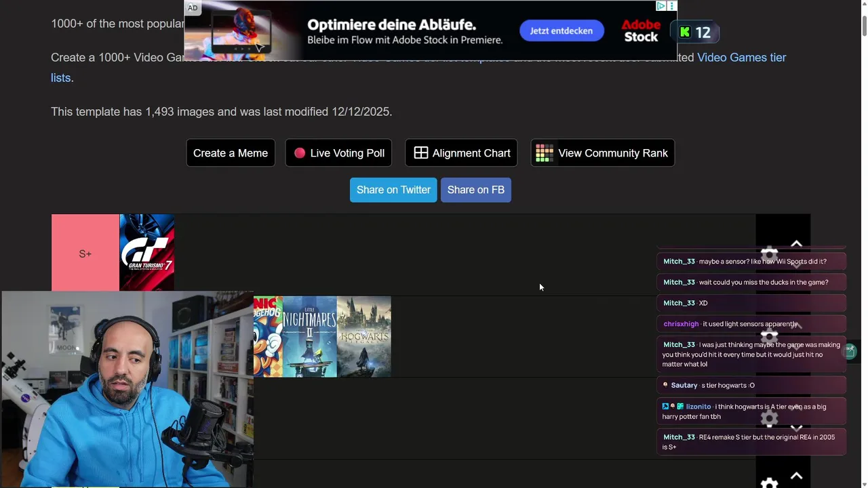
Task: Click the up chevron on the bottom-most tier row
Action: [797, 476]
